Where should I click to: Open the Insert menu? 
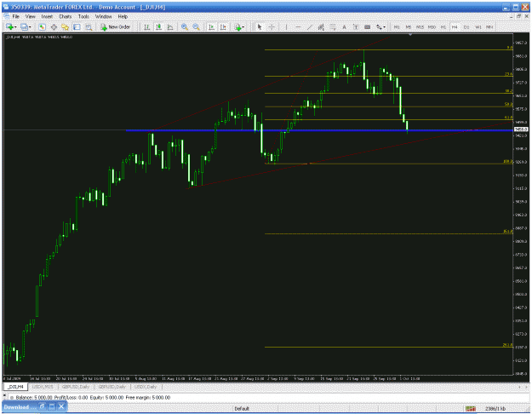click(47, 16)
